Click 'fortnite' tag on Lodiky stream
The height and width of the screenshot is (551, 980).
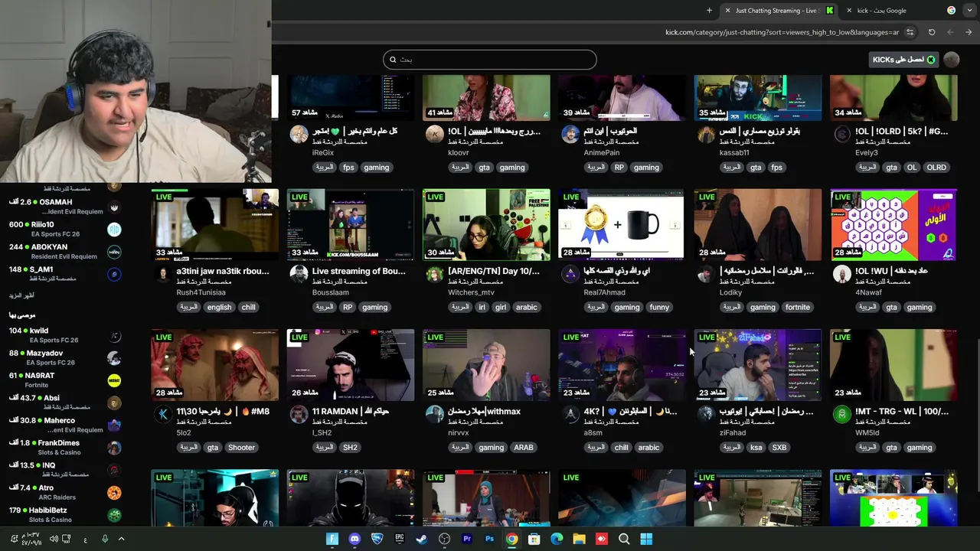pyautogui.click(x=797, y=307)
